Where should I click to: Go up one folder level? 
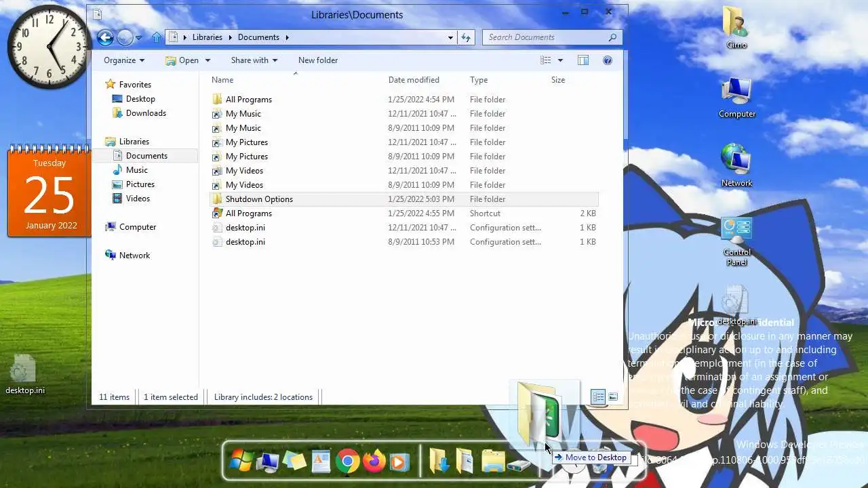pyautogui.click(x=157, y=37)
